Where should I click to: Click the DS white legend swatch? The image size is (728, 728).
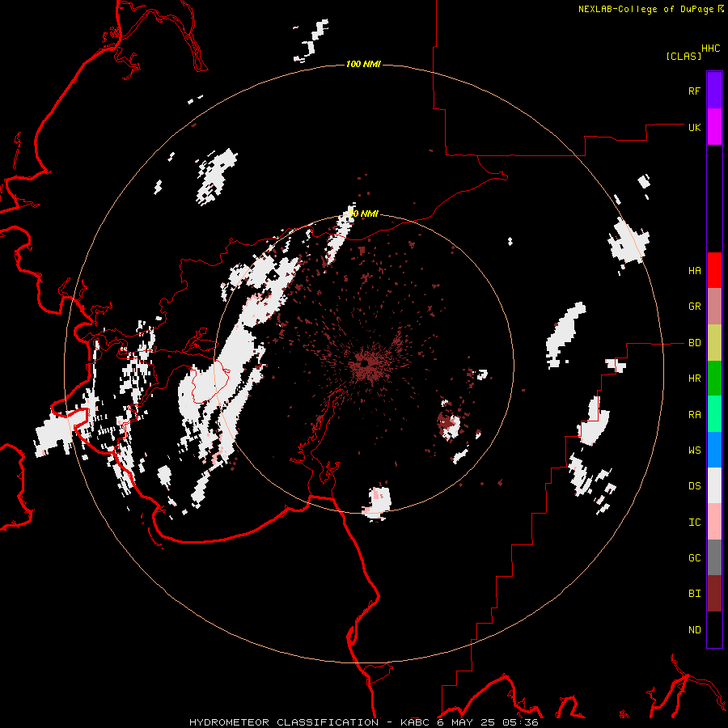tap(714, 485)
